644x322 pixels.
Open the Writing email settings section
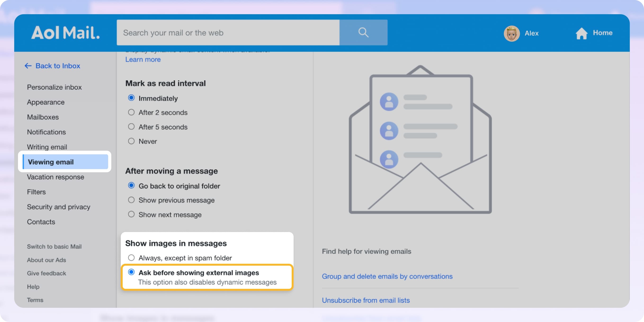[47, 147]
